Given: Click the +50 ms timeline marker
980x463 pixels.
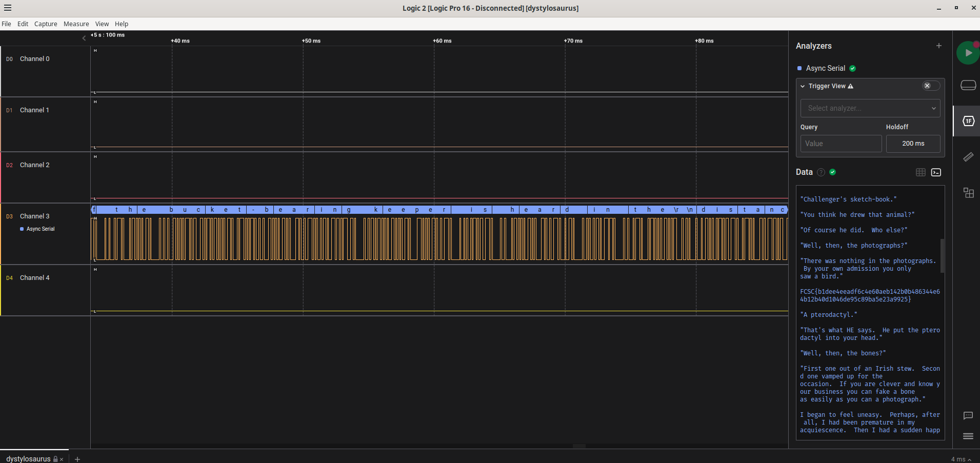Looking at the screenshot, I should [x=311, y=41].
